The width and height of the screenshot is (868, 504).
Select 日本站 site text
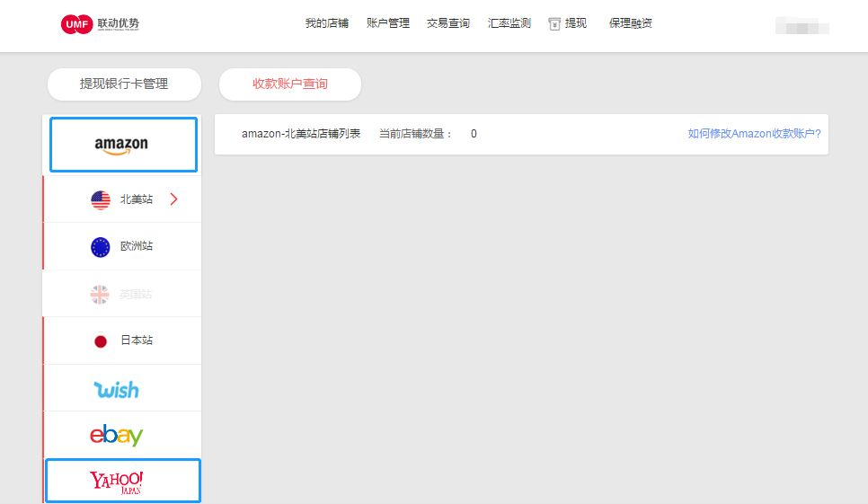point(137,340)
